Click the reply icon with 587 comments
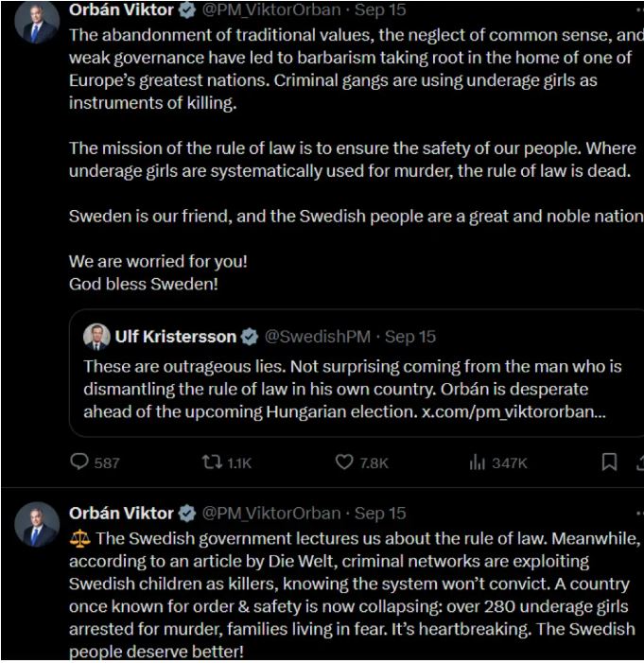Viewport: 644px width, 663px height. click(x=79, y=462)
